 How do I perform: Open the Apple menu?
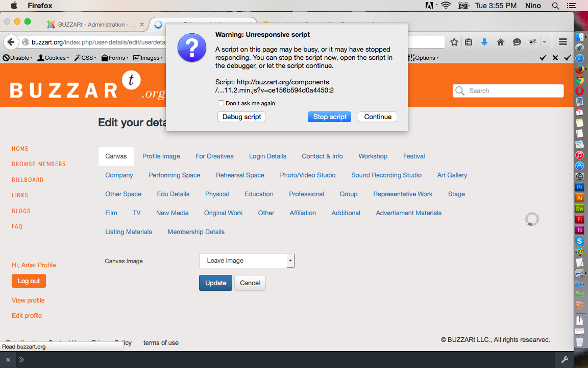point(13,6)
